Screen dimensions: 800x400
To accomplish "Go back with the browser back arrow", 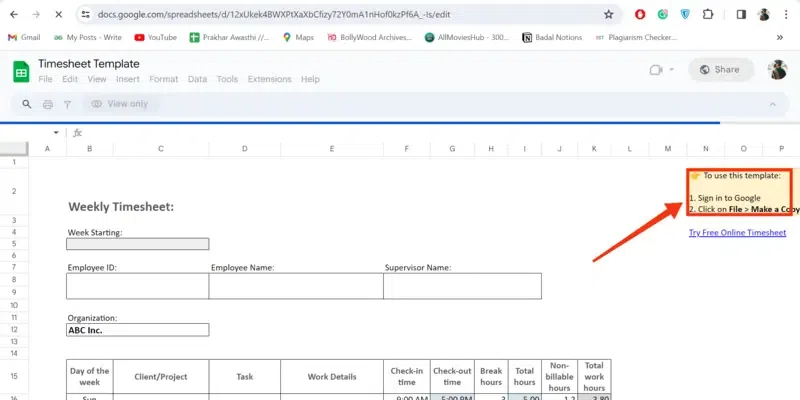I will (14, 15).
